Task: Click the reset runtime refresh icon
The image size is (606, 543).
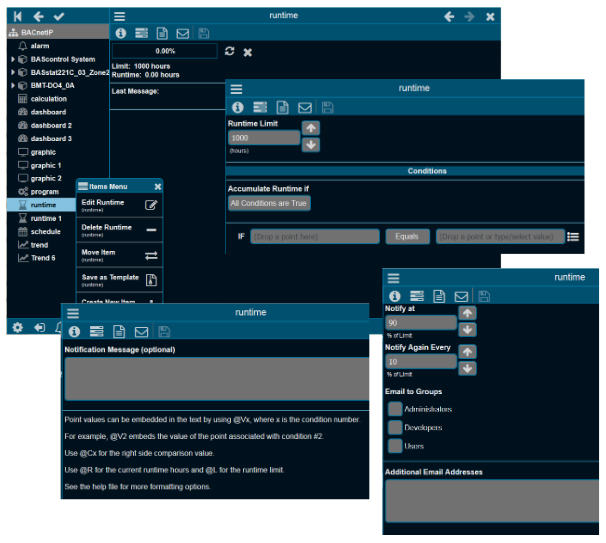Action: coord(230,51)
